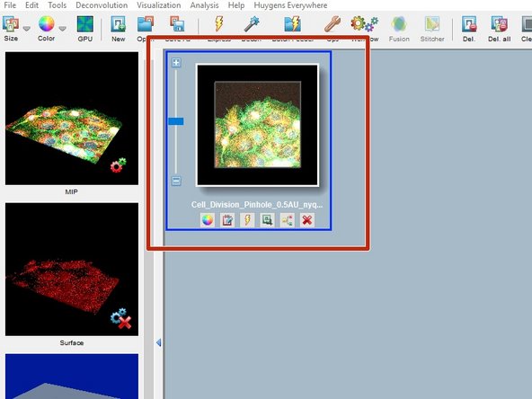Click the thumbnail zoom slider handle
Viewport: 532px width, 399px height.
[x=176, y=121]
